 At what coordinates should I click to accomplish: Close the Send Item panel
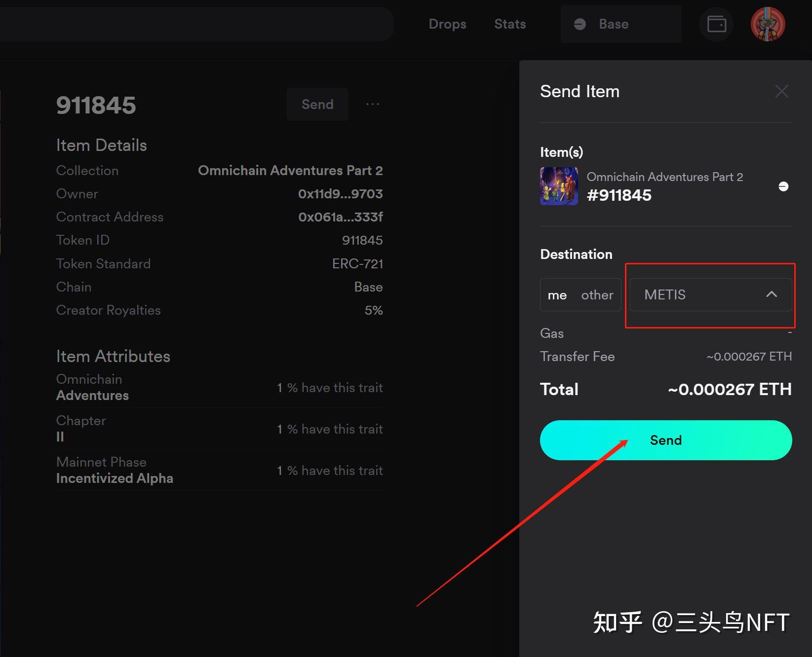(x=781, y=91)
